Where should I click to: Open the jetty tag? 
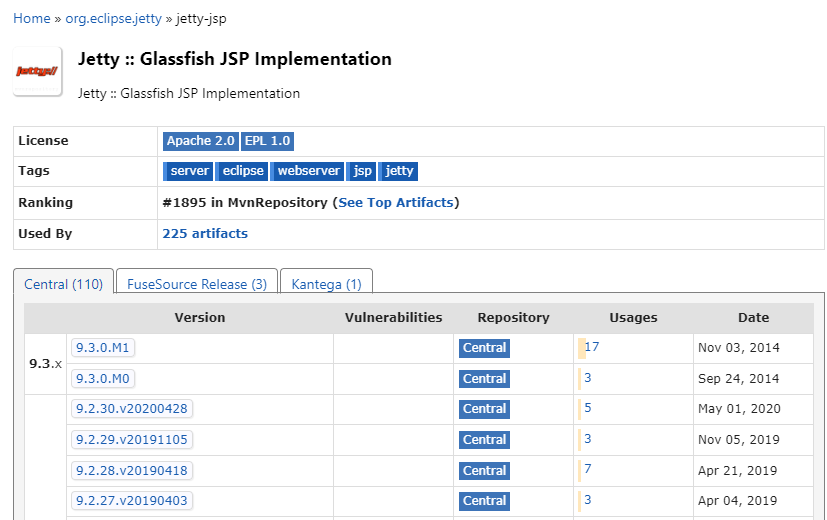click(x=399, y=171)
